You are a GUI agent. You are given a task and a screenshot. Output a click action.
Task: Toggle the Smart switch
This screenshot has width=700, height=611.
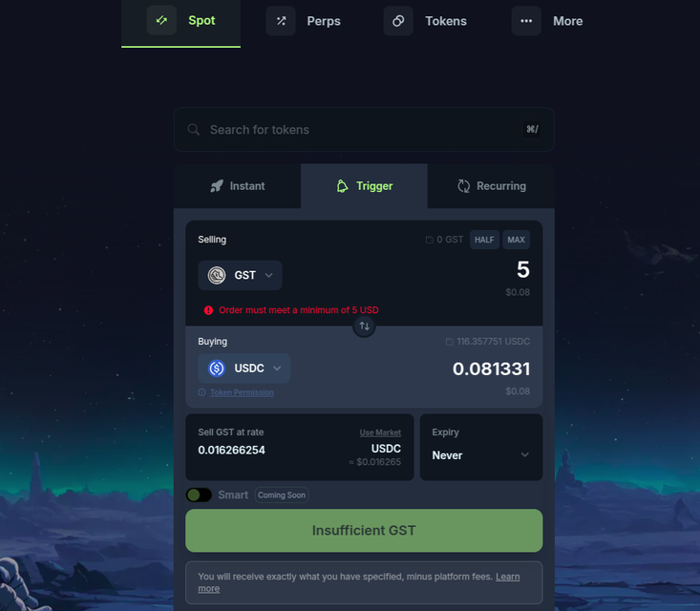pos(199,495)
